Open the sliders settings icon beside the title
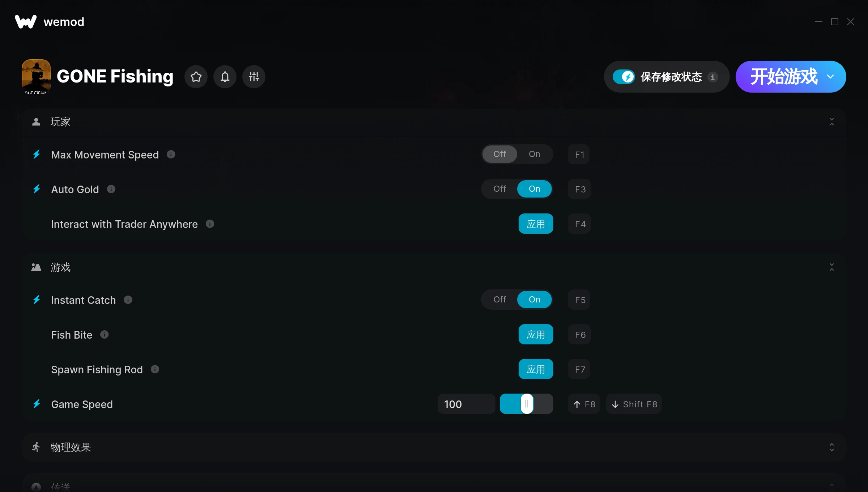This screenshot has width=868, height=492. point(254,77)
